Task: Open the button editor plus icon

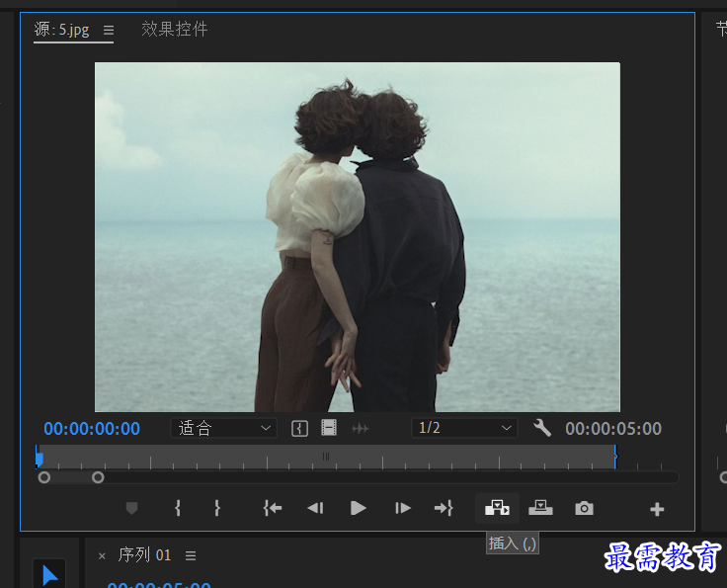Action: 657,509
